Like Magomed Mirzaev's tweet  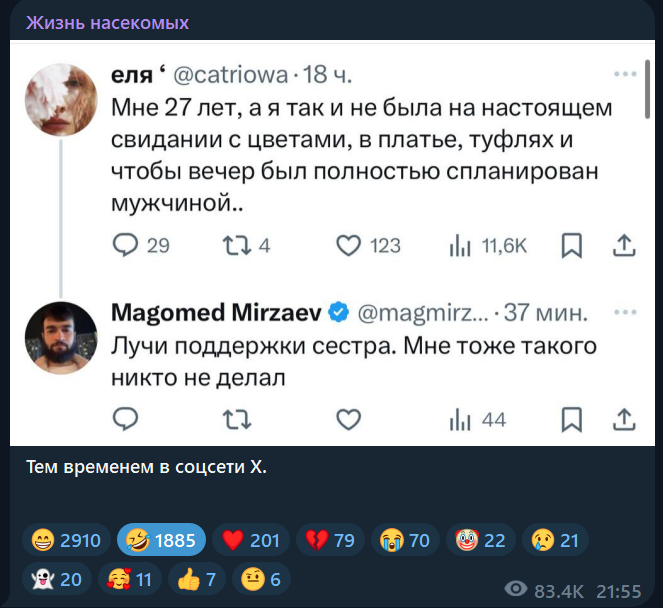348,419
